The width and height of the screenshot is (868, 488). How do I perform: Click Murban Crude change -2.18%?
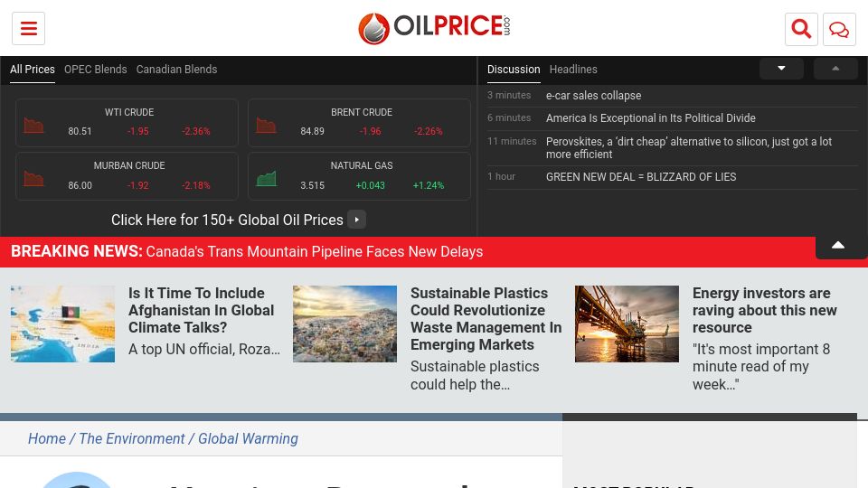coord(196,185)
